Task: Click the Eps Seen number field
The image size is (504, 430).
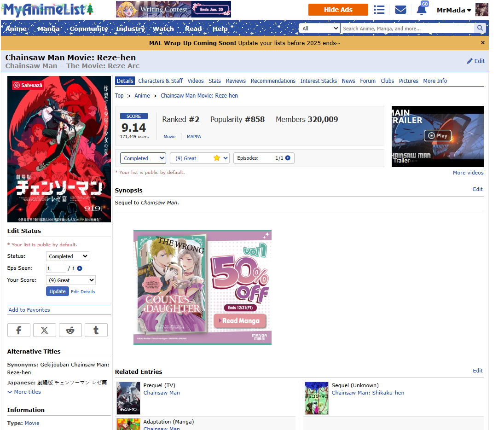Action: [56, 268]
